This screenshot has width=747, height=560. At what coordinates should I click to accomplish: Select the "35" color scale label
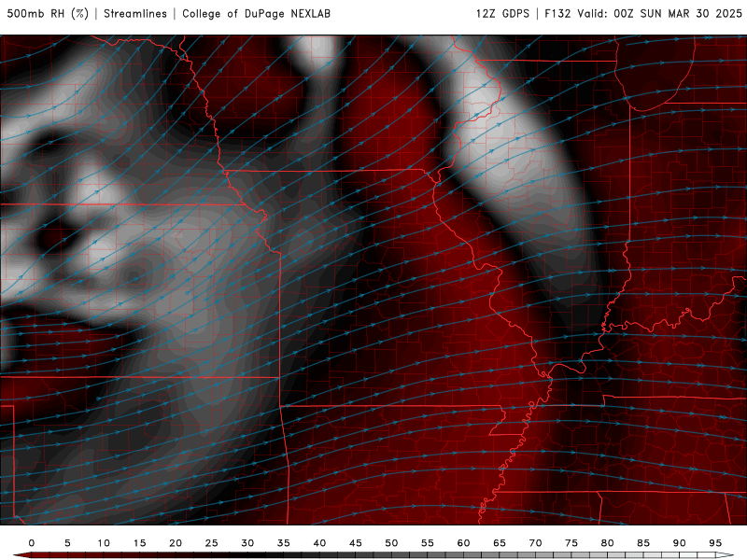pos(284,543)
